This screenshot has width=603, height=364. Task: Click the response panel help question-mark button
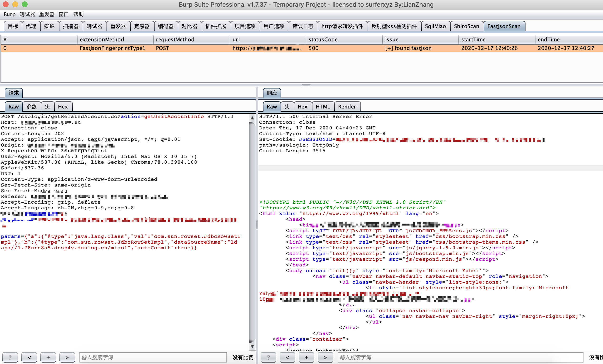[x=268, y=357]
